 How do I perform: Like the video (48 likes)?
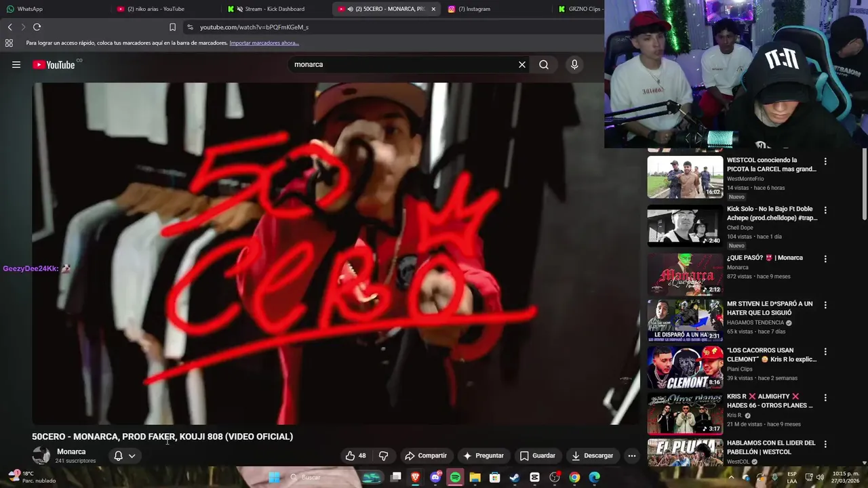pyautogui.click(x=356, y=455)
